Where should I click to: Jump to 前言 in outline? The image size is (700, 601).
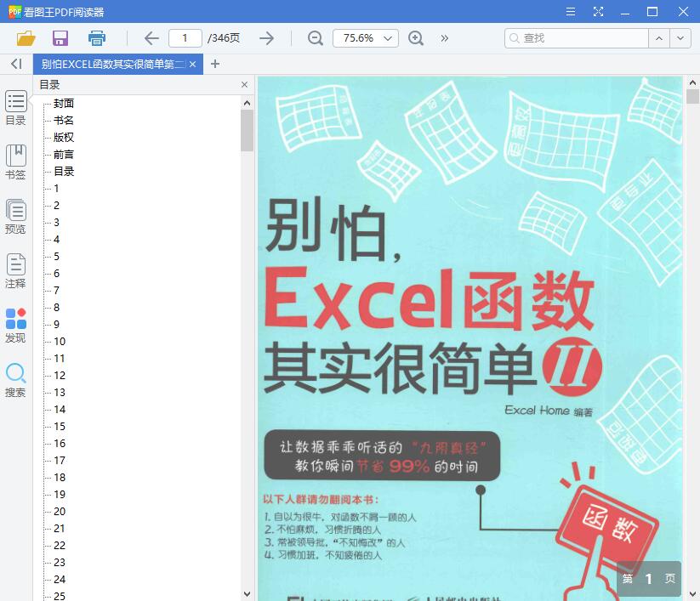tap(64, 155)
